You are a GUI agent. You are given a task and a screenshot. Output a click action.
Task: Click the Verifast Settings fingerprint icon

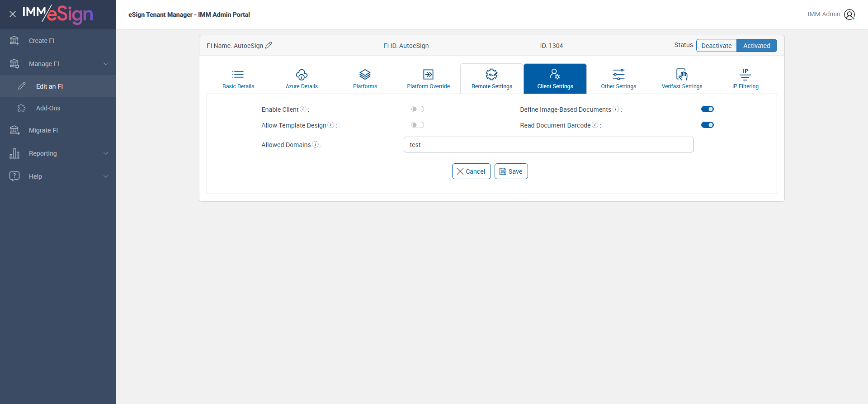682,74
